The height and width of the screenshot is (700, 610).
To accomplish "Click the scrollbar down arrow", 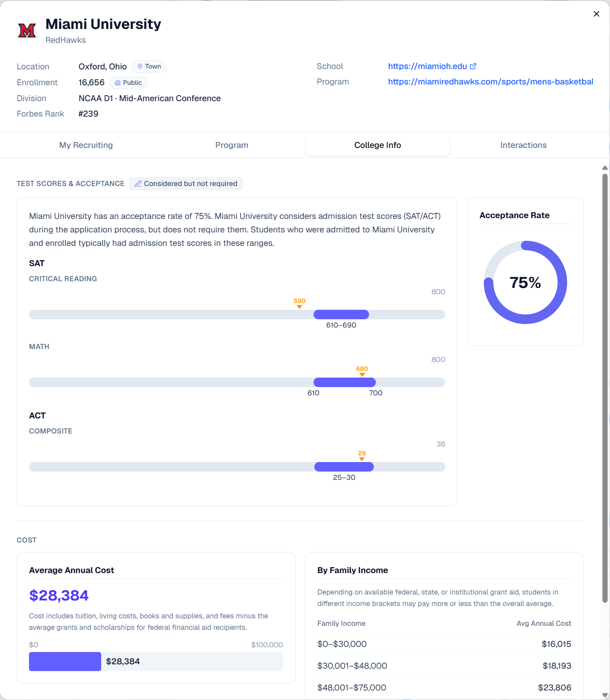I will (x=605, y=695).
